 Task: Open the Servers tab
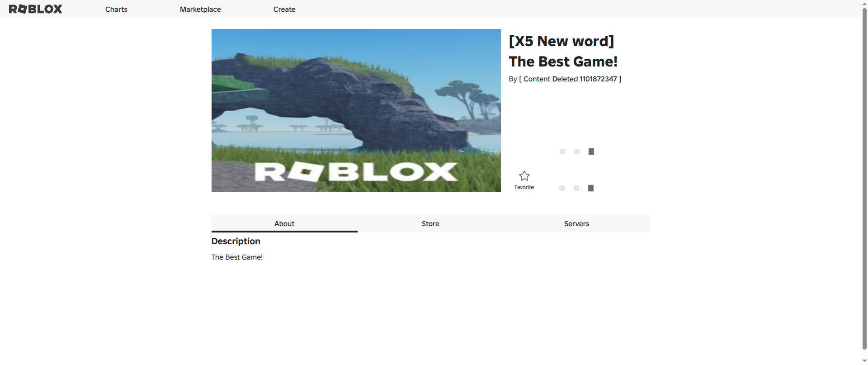(x=576, y=223)
